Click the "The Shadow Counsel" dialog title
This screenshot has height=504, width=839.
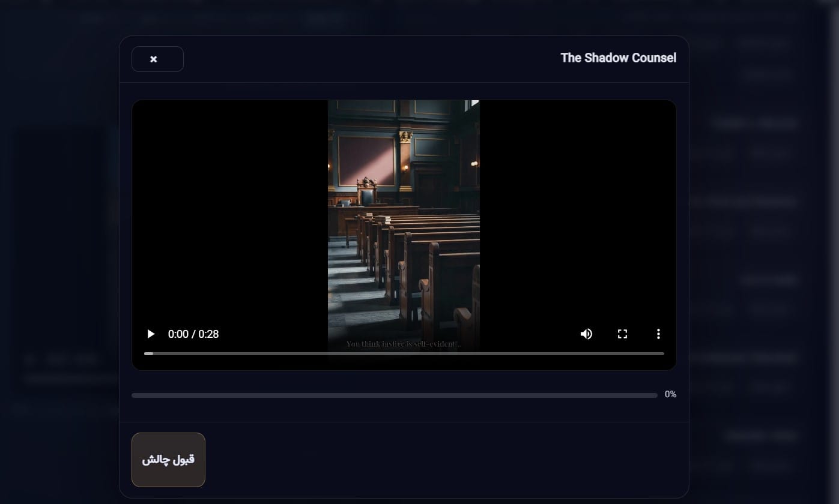point(618,58)
